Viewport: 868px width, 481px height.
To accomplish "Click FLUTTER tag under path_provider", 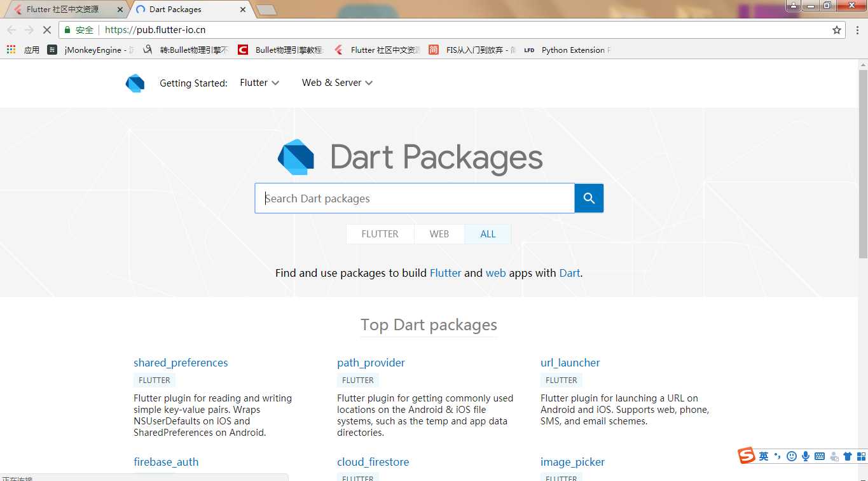I will (x=358, y=380).
